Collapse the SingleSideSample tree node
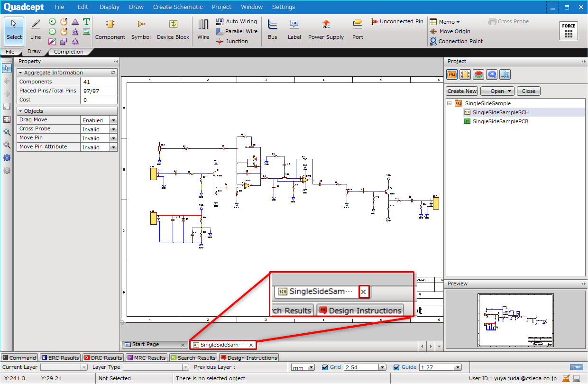 (449, 103)
